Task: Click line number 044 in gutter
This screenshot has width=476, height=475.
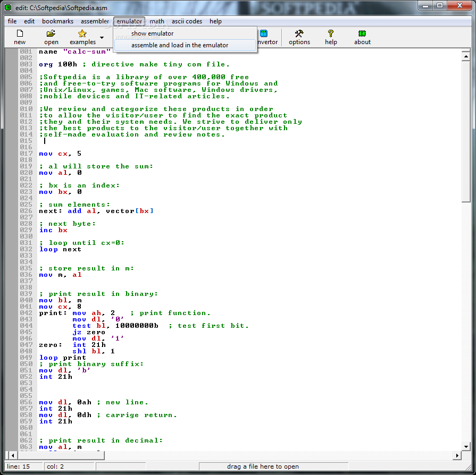Action: click(x=26, y=326)
